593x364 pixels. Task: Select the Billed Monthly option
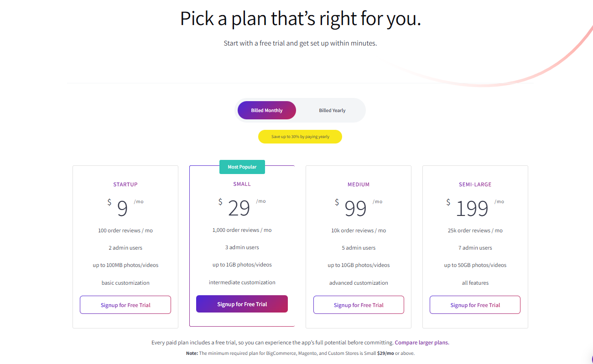(x=266, y=110)
